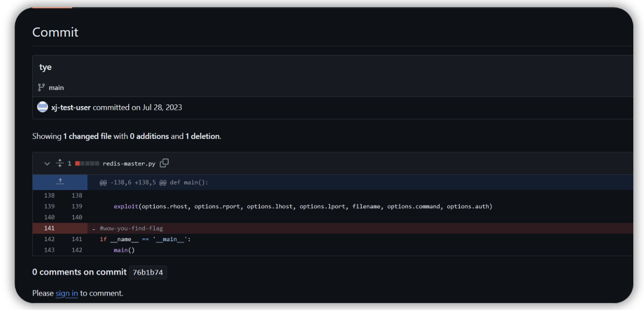Click the commit title tye
This screenshot has width=644, height=311.
(x=45, y=67)
